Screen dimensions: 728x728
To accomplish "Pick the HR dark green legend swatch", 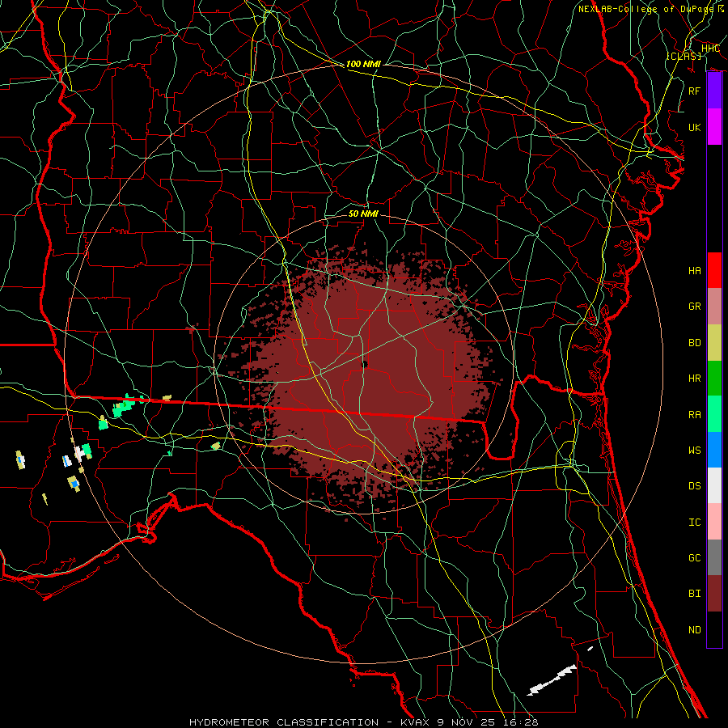I will [x=714, y=379].
